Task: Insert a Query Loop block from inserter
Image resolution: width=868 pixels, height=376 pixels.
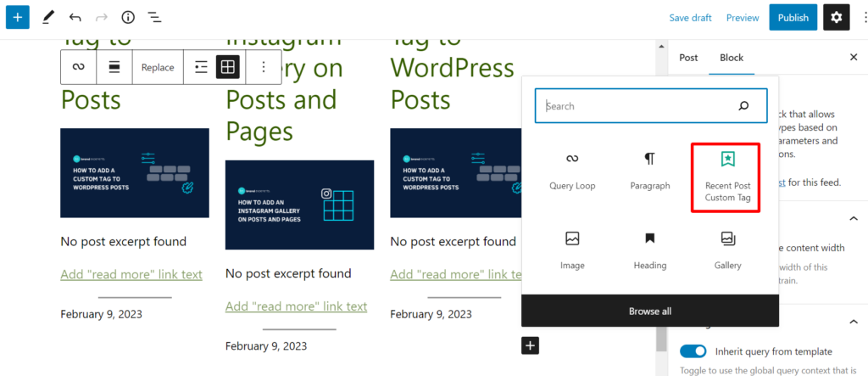Action: click(x=572, y=171)
